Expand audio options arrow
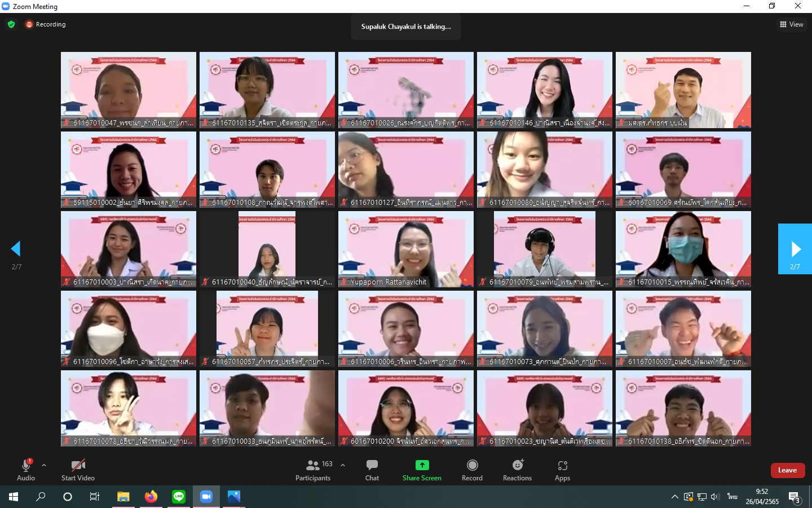 [x=44, y=465]
